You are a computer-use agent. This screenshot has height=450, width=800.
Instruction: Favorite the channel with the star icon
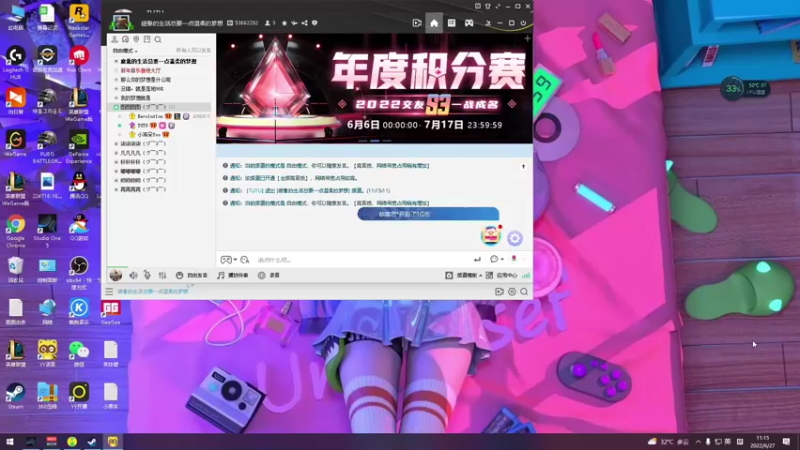(x=284, y=23)
